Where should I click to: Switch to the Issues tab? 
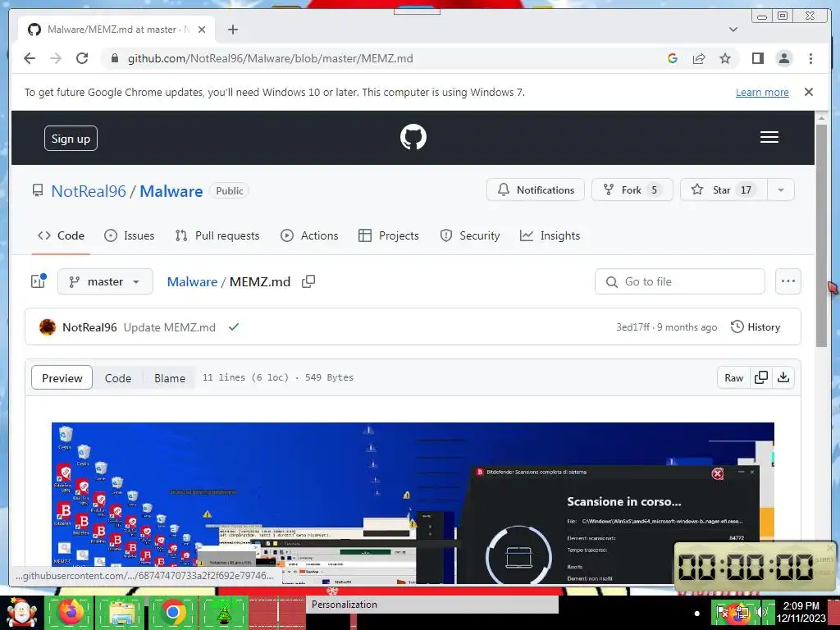(x=129, y=235)
